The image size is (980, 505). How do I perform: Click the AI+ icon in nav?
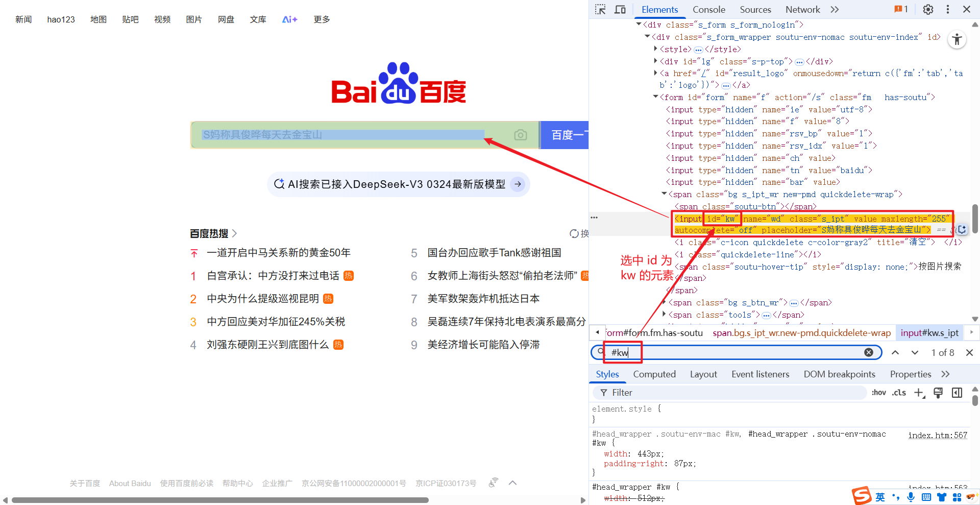pyautogui.click(x=289, y=19)
